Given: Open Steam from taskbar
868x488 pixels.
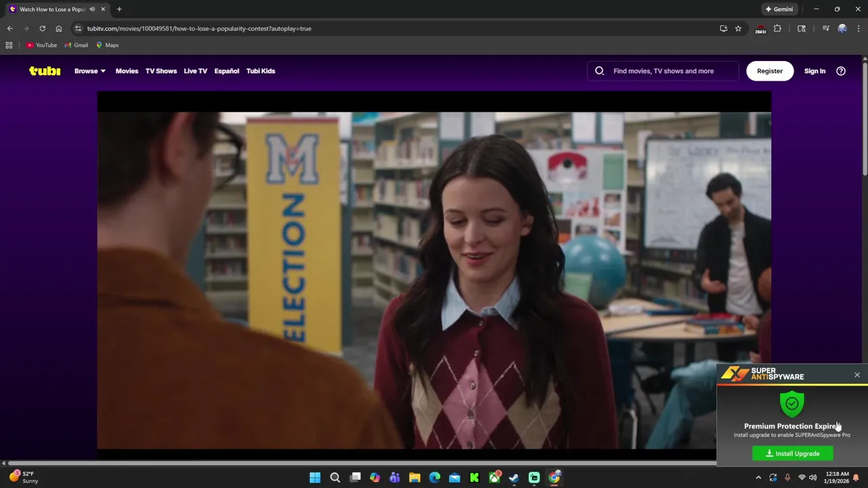Looking at the screenshot, I should tap(515, 478).
